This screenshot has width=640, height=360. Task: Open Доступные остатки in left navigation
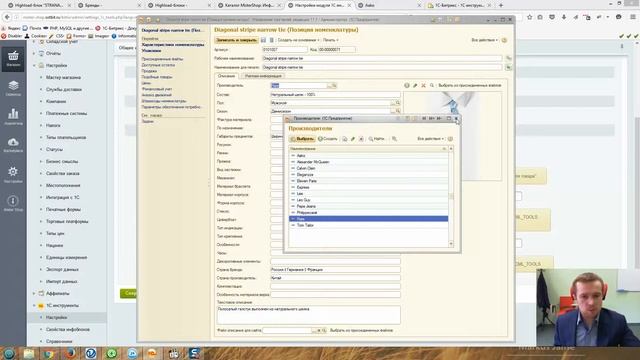tap(158, 65)
